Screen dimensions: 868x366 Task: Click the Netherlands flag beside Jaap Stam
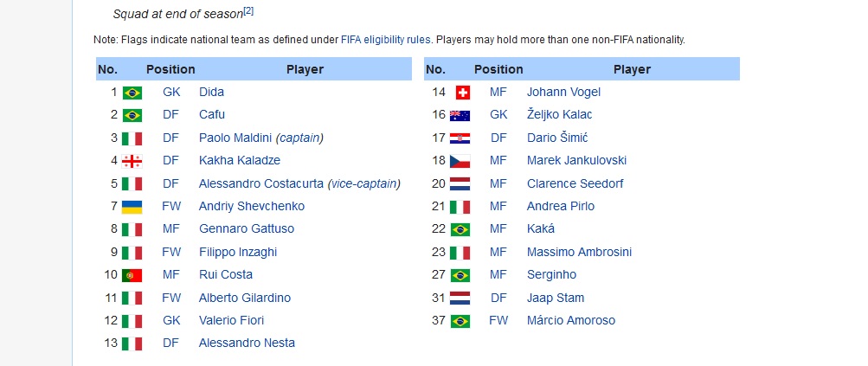tap(460, 299)
